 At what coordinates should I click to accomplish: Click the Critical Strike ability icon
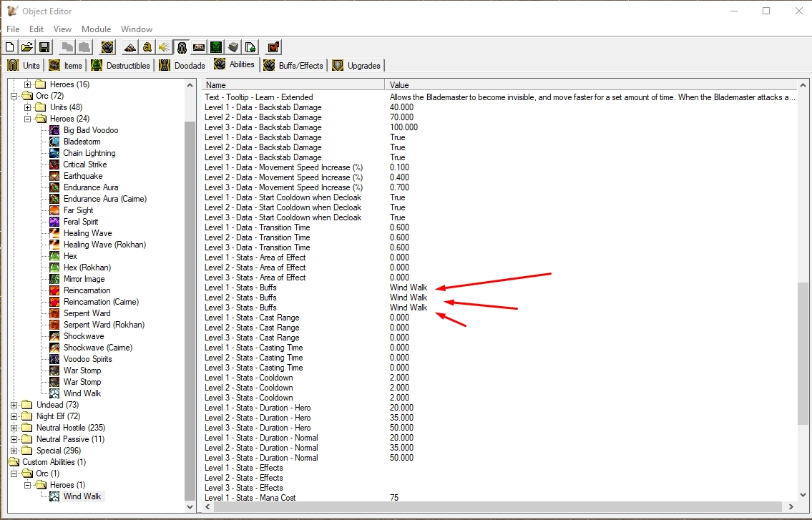click(x=54, y=165)
